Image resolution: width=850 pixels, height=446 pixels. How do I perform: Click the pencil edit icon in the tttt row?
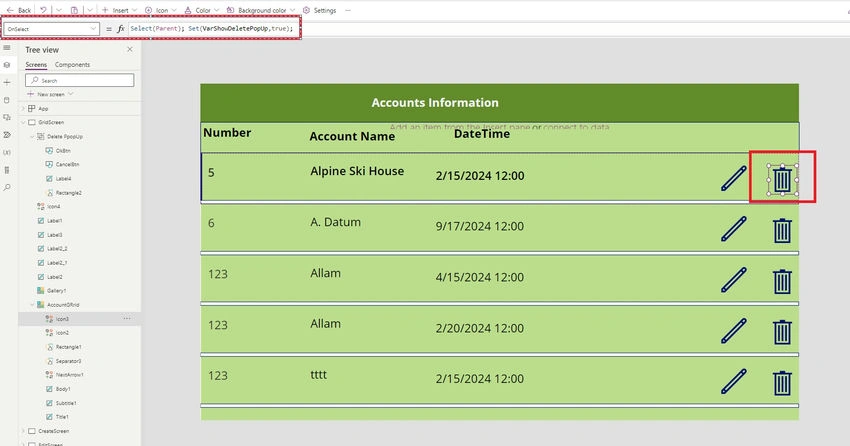click(x=733, y=381)
